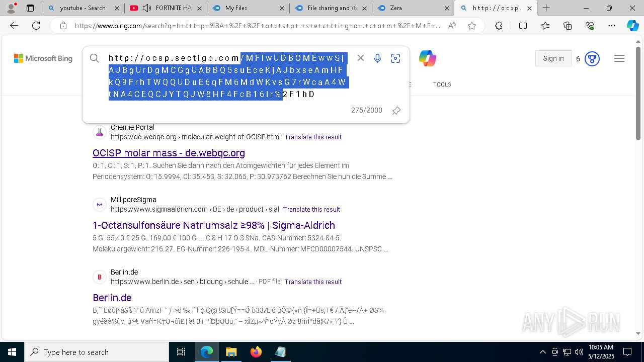Open the tab actions menu icon
This screenshot has width=644, height=362.
[x=30, y=8]
